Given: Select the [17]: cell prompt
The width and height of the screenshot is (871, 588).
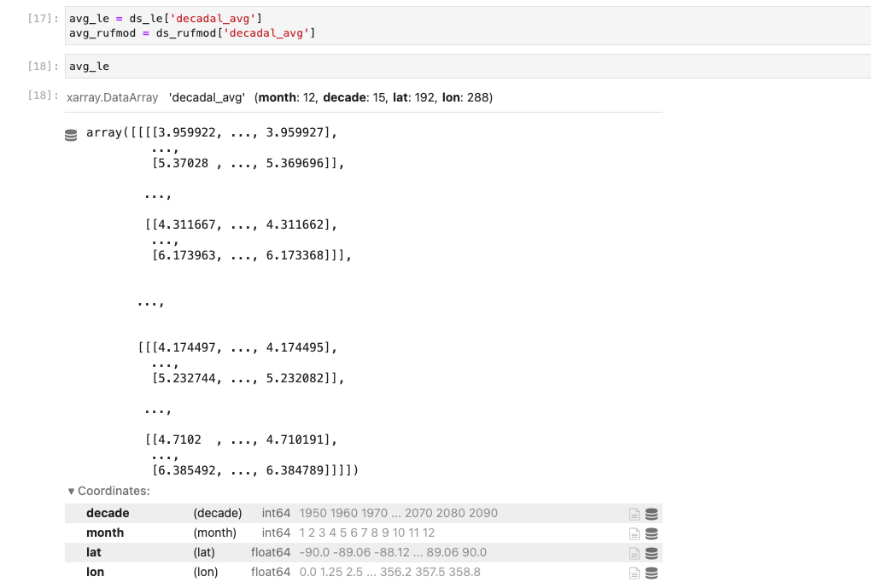Looking at the screenshot, I should click(x=43, y=18).
